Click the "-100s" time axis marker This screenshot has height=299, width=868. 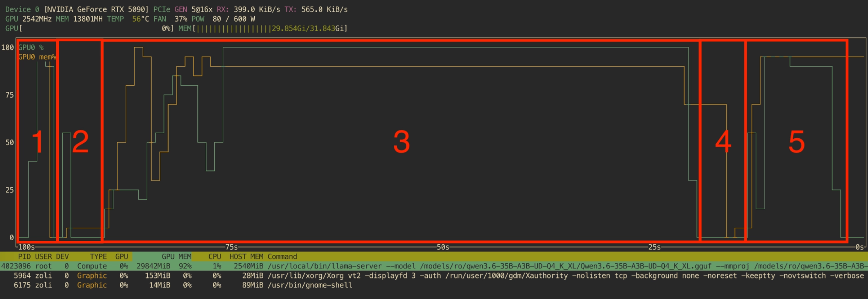click(x=26, y=247)
